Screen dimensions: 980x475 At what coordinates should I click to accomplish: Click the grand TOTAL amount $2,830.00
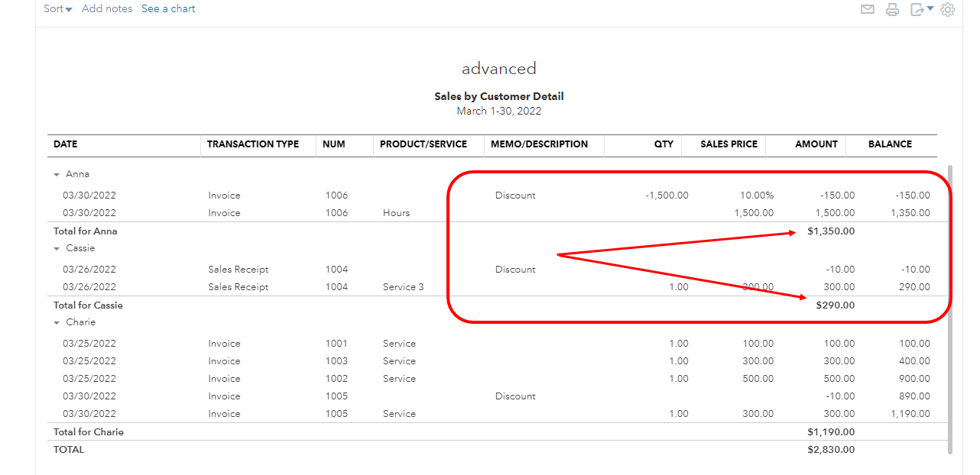coord(832,449)
